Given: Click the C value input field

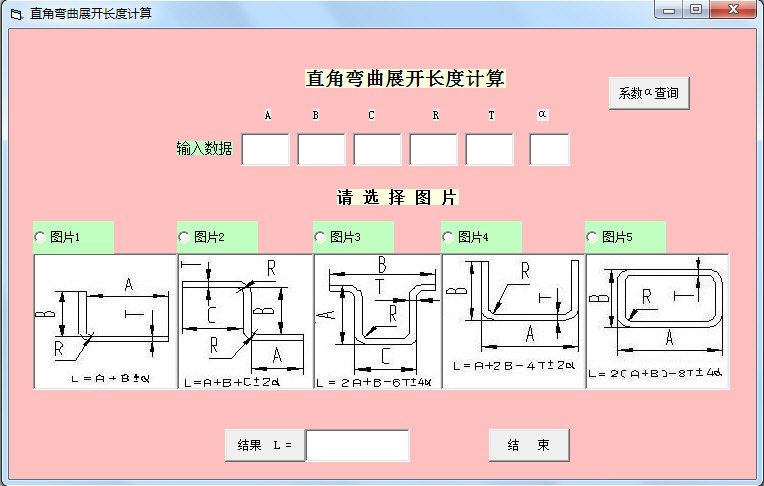Looking at the screenshot, I should point(378,150).
